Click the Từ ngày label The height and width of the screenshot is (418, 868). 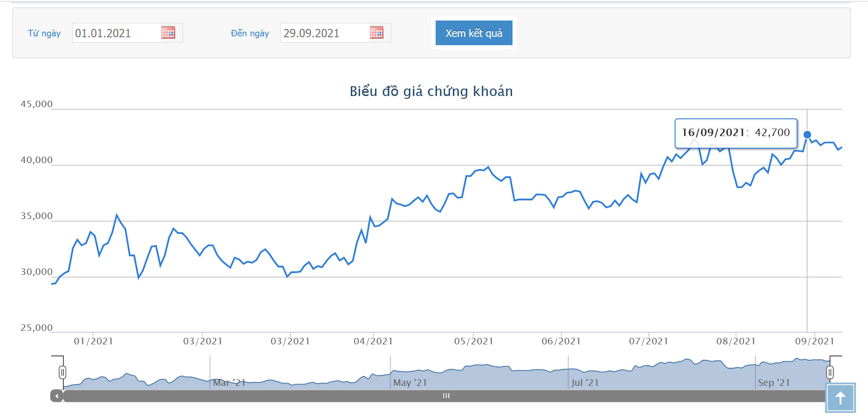point(44,33)
